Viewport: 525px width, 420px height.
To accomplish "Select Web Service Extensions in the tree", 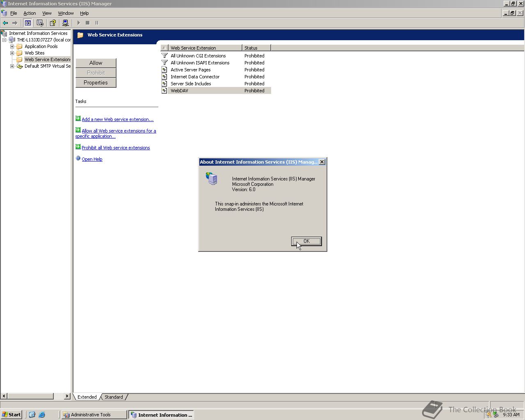I will click(x=47, y=59).
